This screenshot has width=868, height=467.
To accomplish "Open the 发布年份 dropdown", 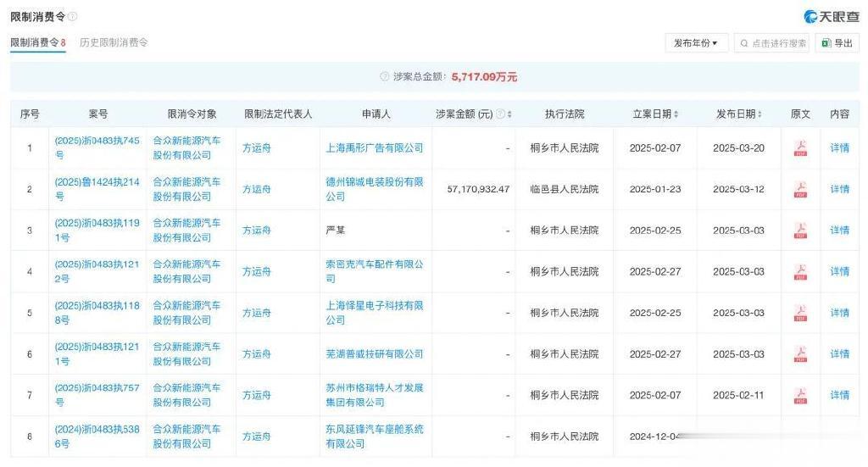I will point(696,43).
